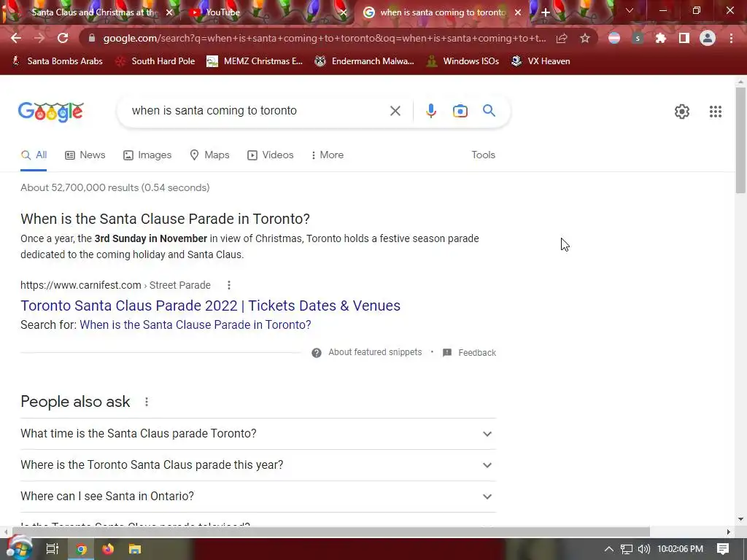
Task: Open the new tab plus button
Action: click(546, 12)
